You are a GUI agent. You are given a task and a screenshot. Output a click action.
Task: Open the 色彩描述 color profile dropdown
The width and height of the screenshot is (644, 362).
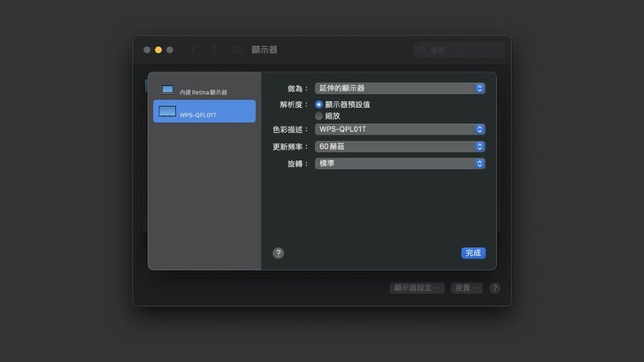400,129
